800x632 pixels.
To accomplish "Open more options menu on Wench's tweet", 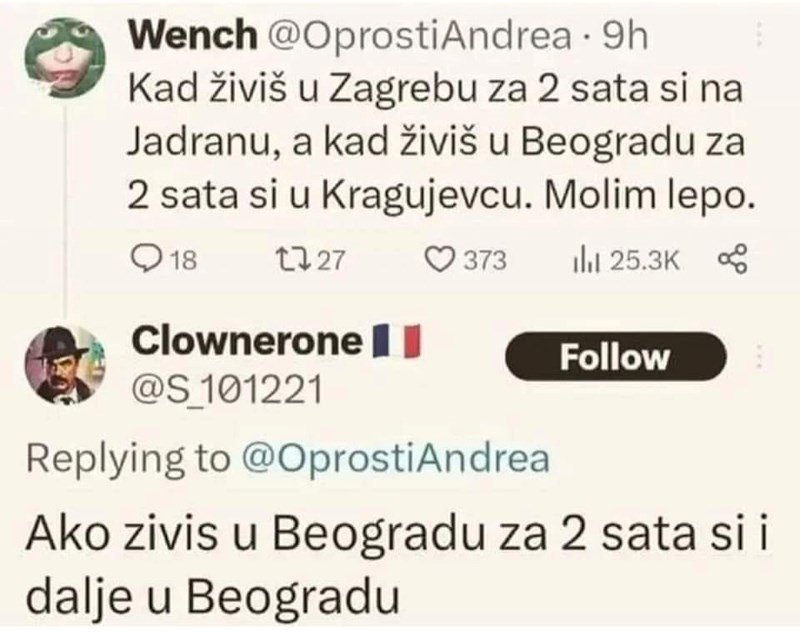I will 760,35.
